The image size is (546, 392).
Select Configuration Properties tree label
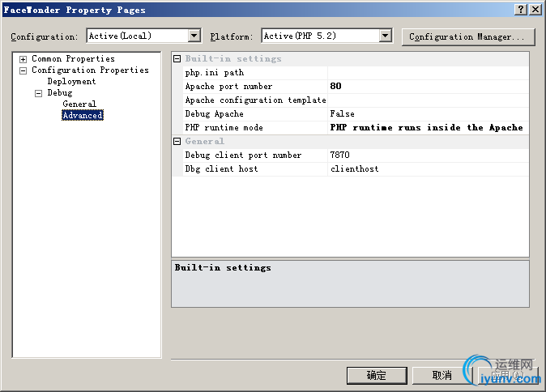(90, 70)
